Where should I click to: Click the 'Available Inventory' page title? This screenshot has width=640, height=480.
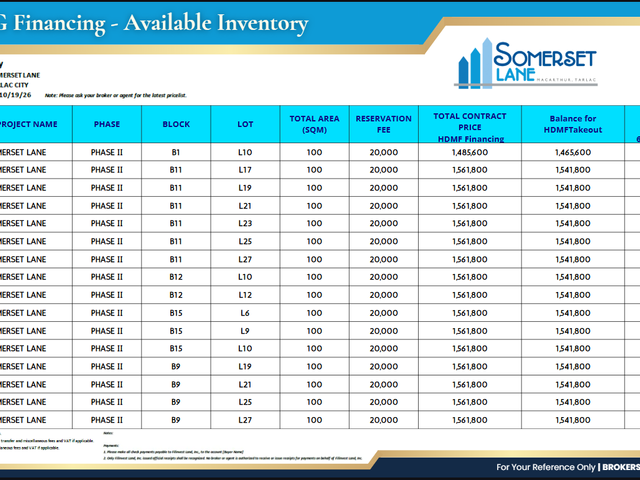tap(216, 23)
